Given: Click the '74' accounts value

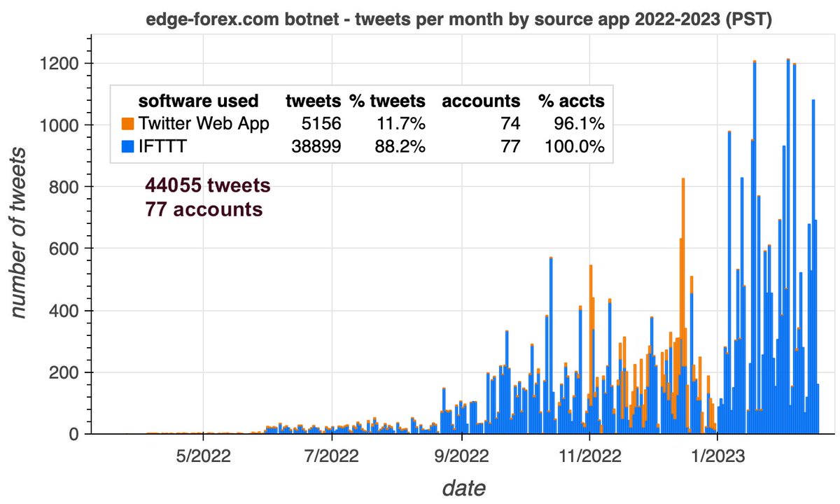Looking at the screenshot, I should (x=510, y=124).
